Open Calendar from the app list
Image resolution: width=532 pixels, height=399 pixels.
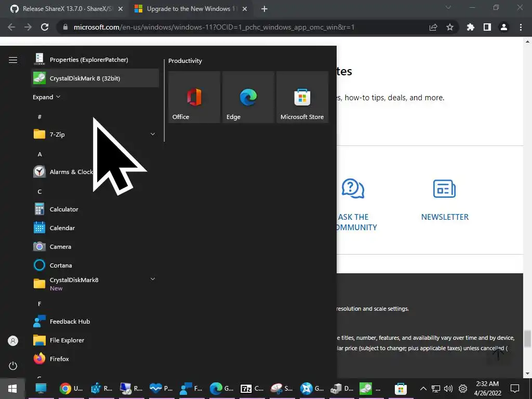(x=95, y=228)
